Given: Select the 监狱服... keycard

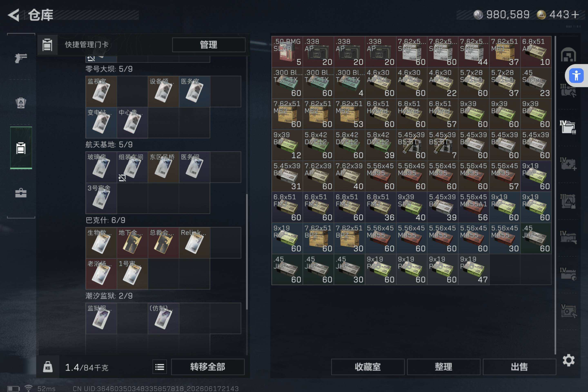Looking at the screenshot, I should click(x=101, y=318).
